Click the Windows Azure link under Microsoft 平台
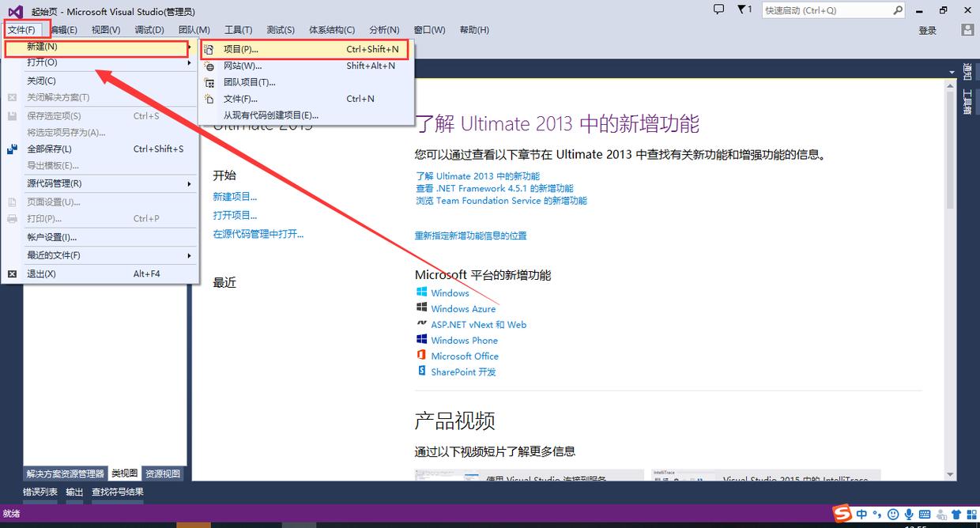The height and width of the screenshot is (528, 980). pyautogui.click(x=463, y=309)
